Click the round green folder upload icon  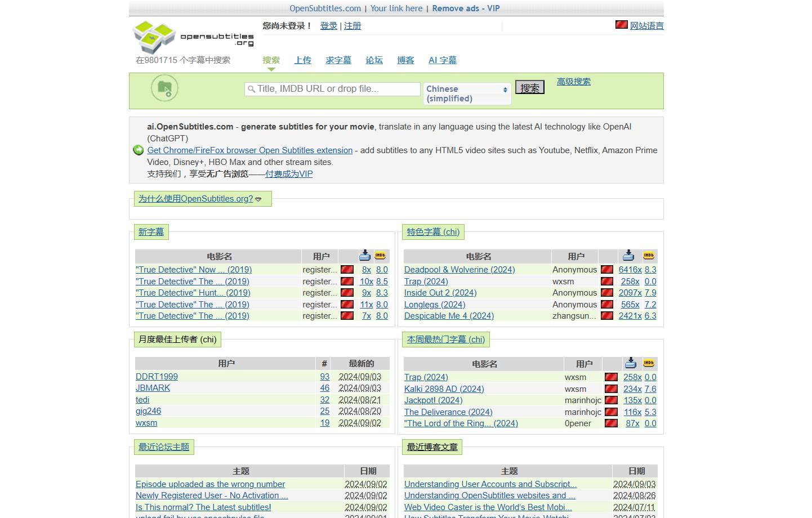click(164, 88)
